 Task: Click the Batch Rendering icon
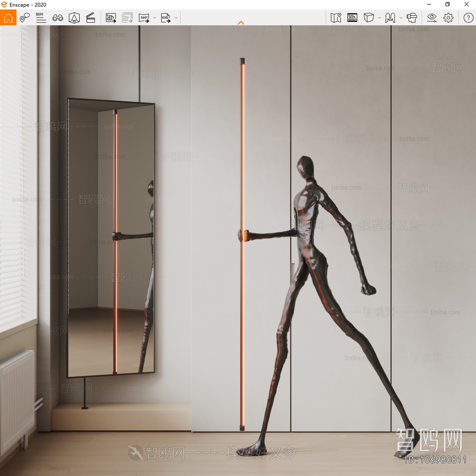(127, 18)
